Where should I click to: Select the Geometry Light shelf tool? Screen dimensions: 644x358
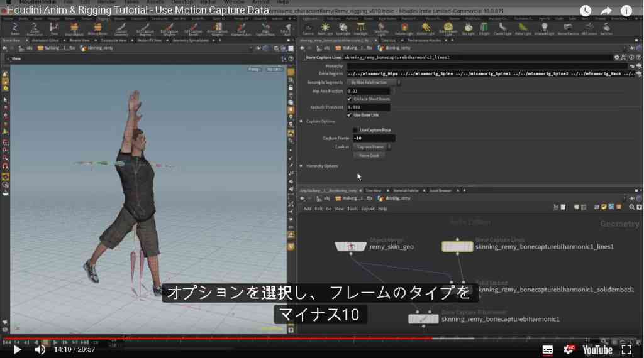[381, 29]
